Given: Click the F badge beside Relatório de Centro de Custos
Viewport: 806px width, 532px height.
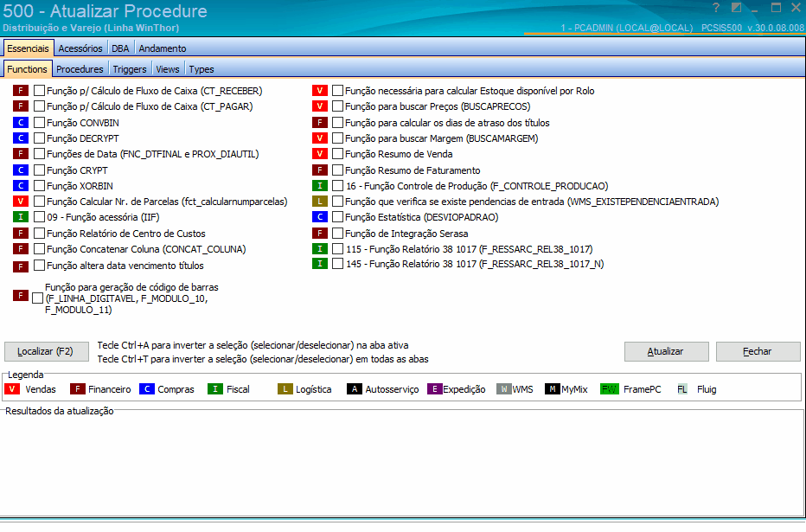Looking at the screenshot, I should point(21,234).
